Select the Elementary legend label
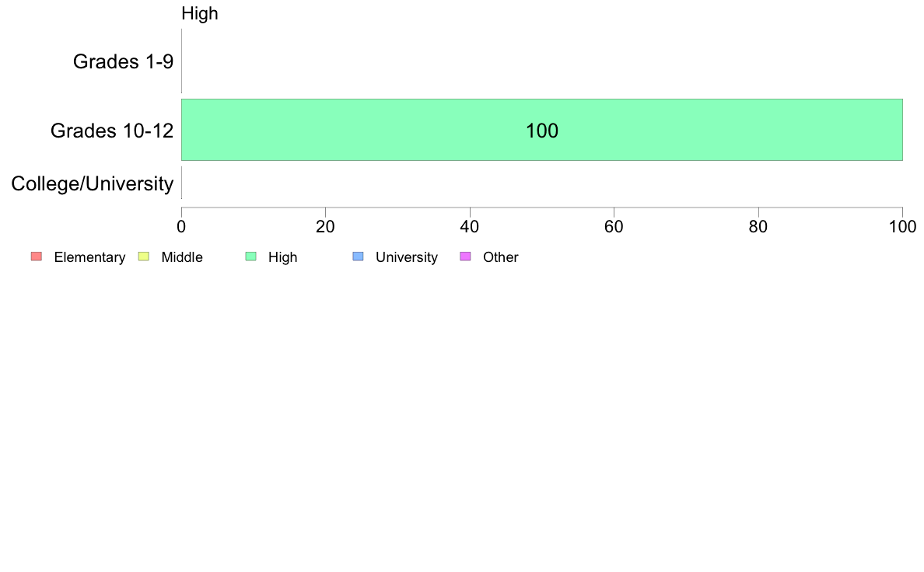The height and width of the screenshot is (572, 924). (x=89, y=257)
